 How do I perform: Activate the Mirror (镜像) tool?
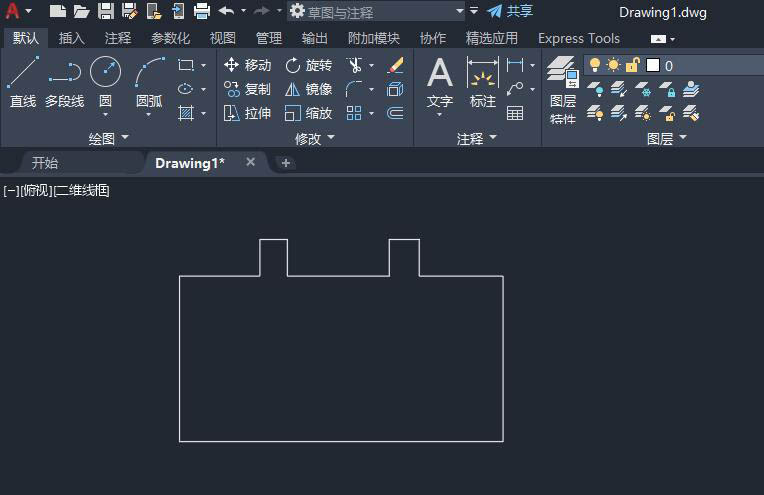(x=308, y=89)
